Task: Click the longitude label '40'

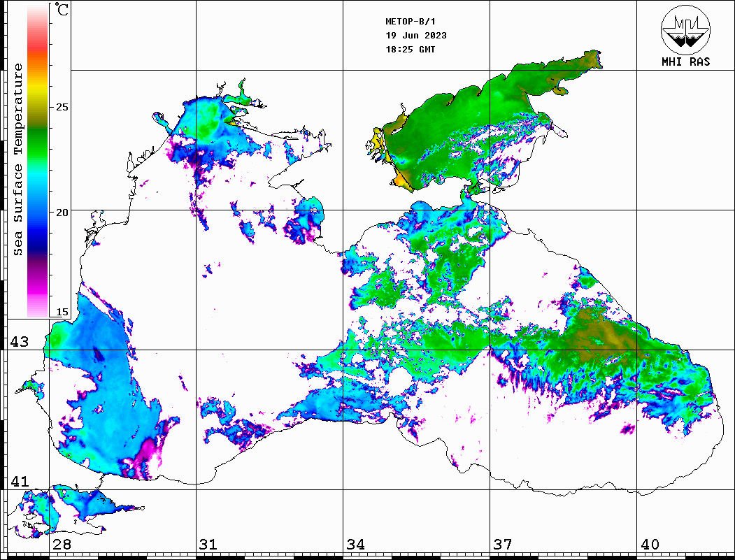Action: pos(650,545)
